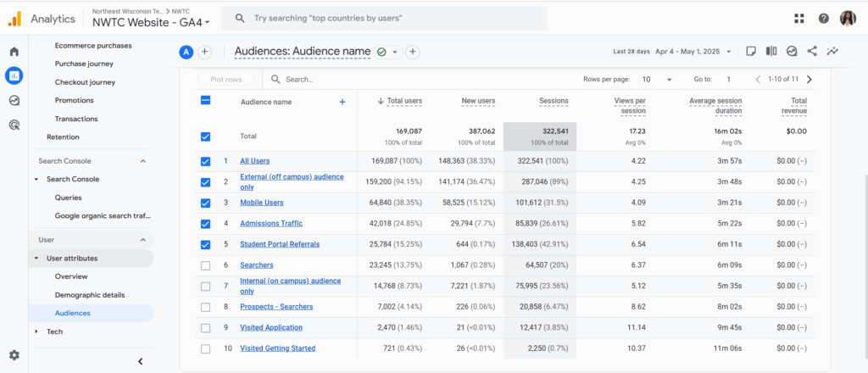Open Purchase journey report
868x373 pixels.
click(84, 64)
